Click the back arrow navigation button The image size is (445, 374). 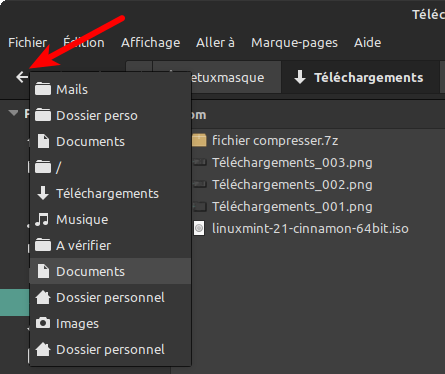[x=22, y=77]
